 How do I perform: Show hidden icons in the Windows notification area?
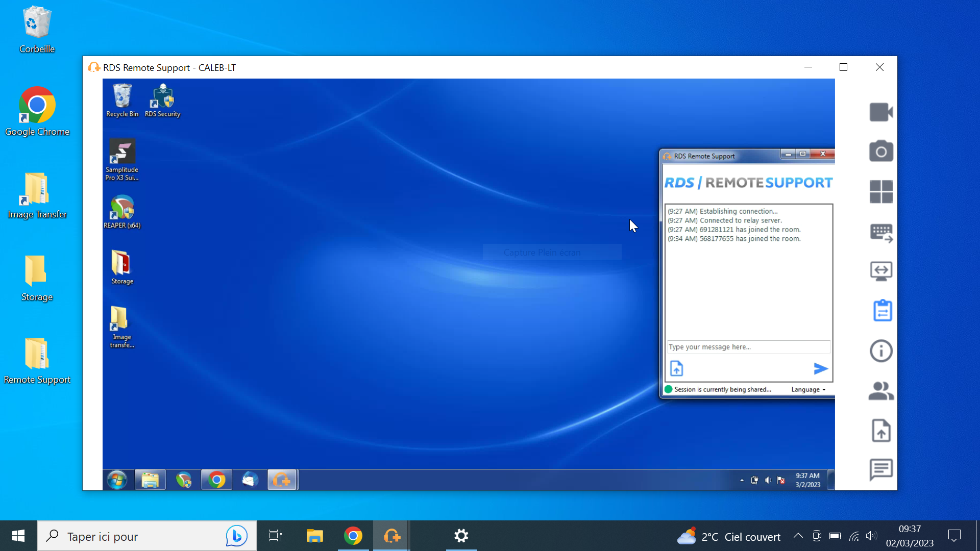click(798, 536)
